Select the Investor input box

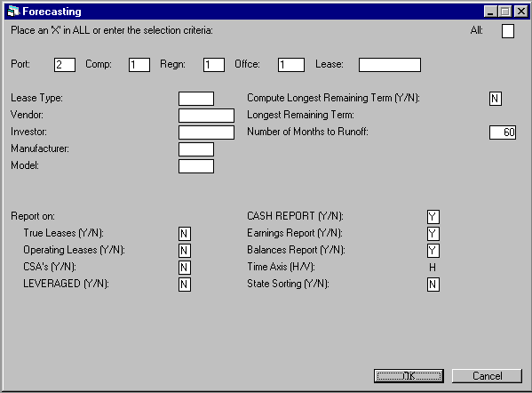point(206,132)
